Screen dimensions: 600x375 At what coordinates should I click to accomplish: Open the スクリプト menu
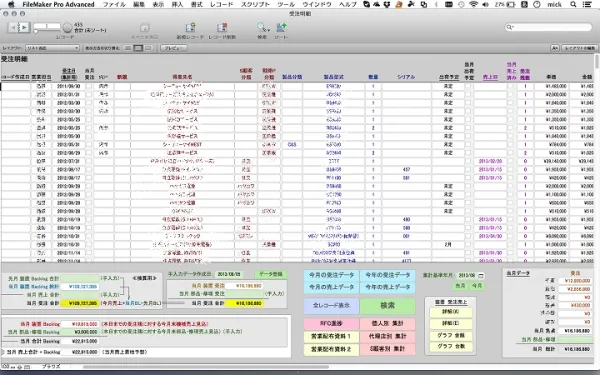click(255, 4)
